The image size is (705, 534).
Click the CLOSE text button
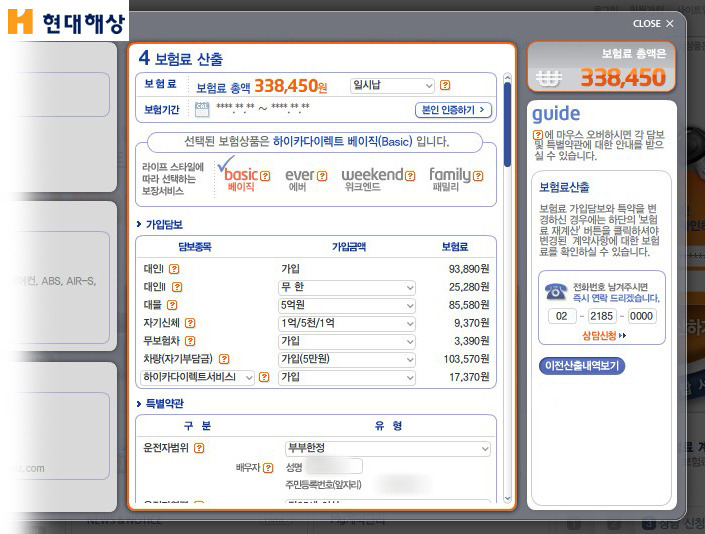(x=647, y=23)
